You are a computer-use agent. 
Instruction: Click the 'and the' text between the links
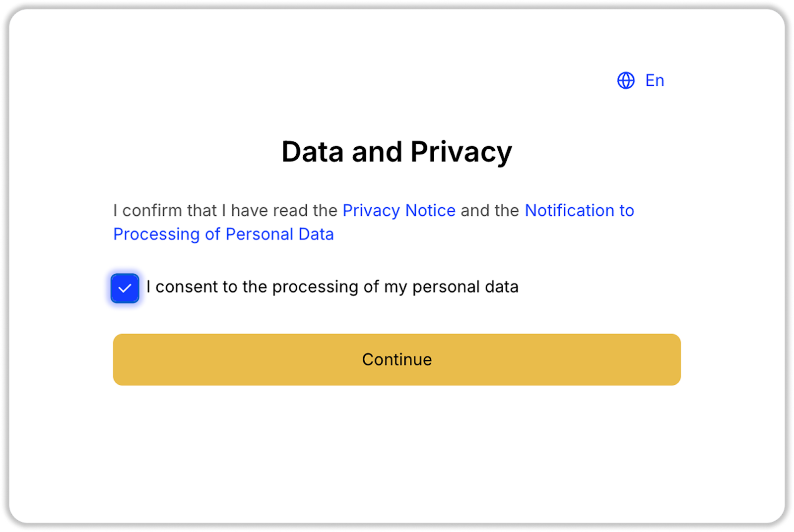point(489,211)
